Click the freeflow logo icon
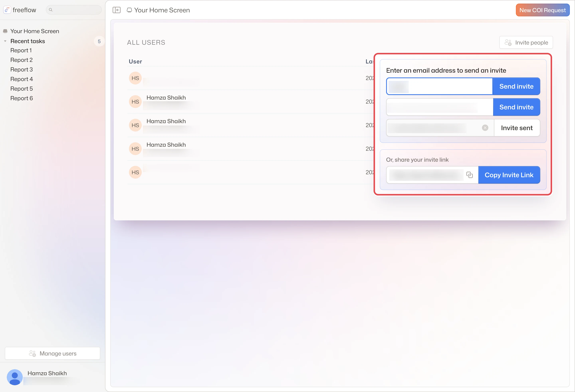This screenshot has height=392, width=575. click(7, 10)
